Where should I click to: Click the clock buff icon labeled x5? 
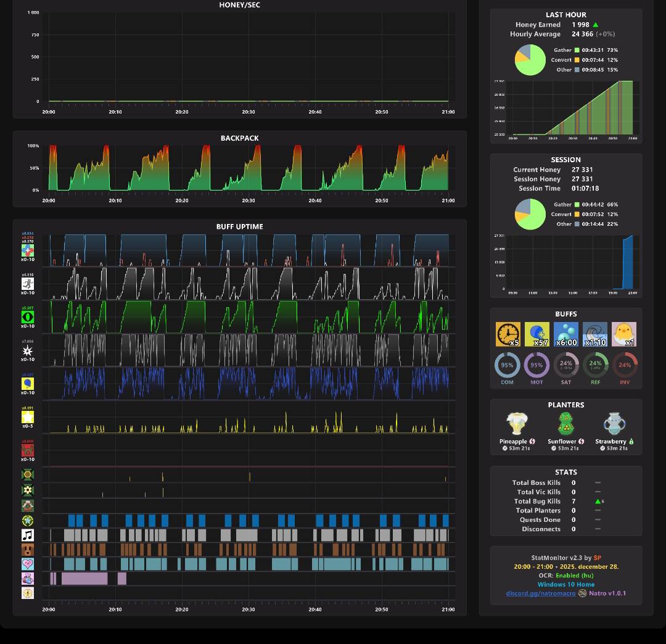point(508,334)
